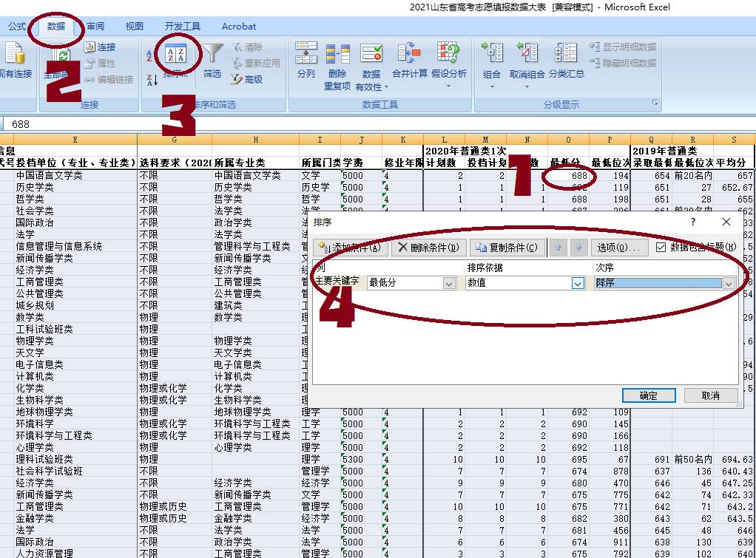Sort descending with the Z-A arrow icon

[152, 80]
